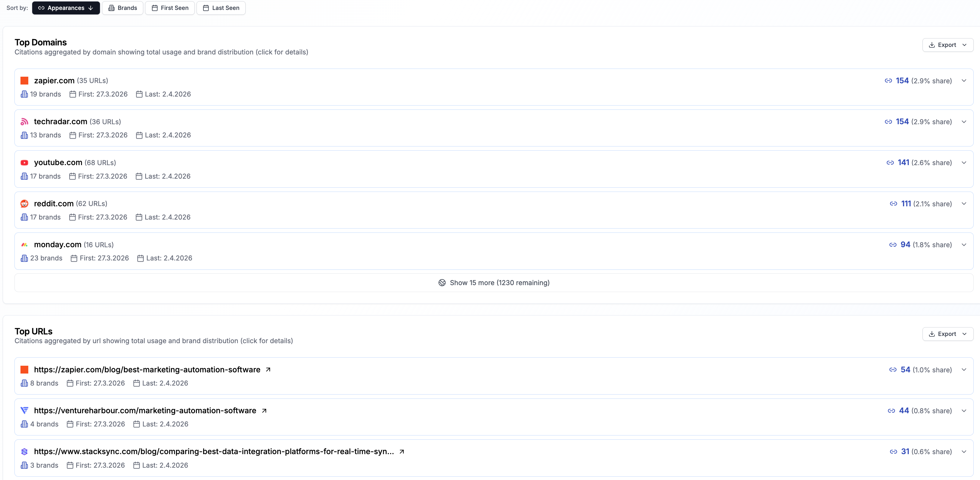This screenshot has width=980, height=480.
Task: Sort by Appearances
Action: pyautogui.click(x=66, y=8)
